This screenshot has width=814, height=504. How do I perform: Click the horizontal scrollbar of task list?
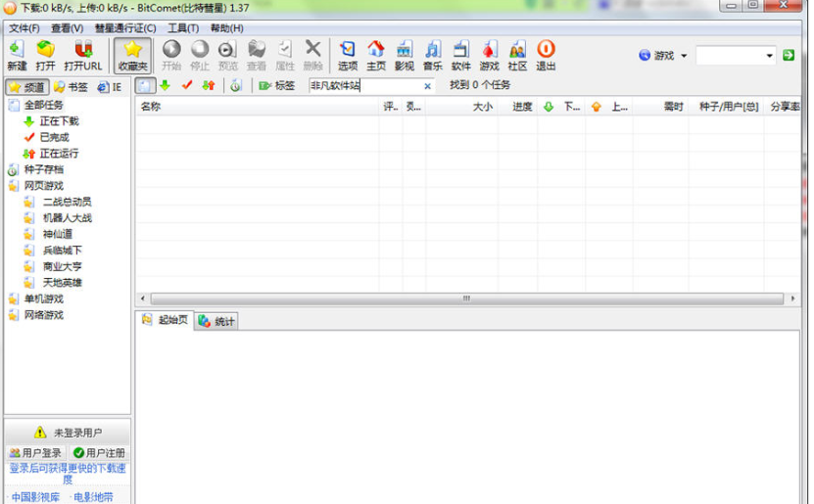point(466,298)
